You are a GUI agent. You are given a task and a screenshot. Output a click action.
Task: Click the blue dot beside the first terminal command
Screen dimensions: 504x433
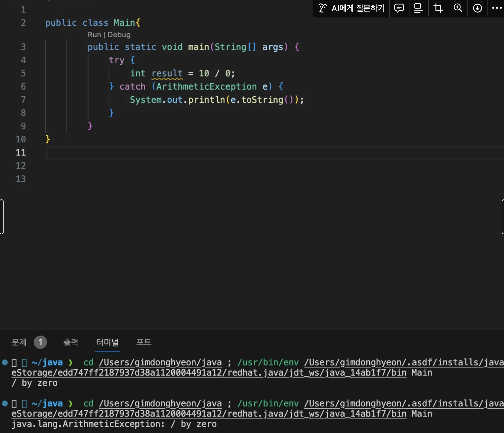click(4, 362)
